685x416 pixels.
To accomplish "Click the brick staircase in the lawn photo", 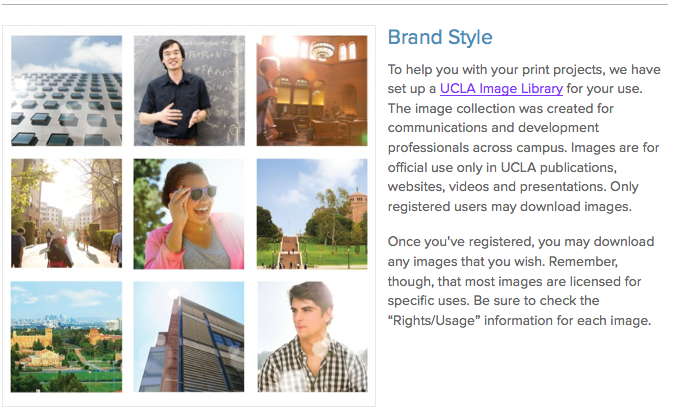I will (290, 252).
